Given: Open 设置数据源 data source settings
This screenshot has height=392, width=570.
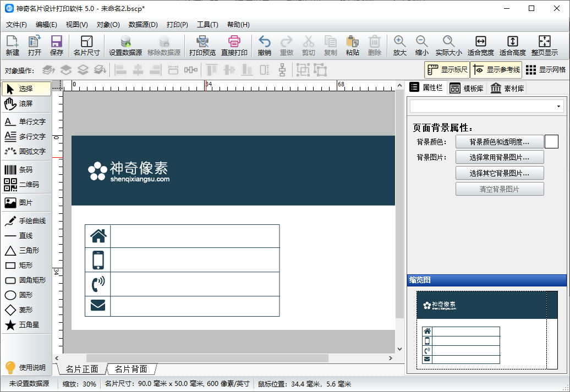Looking at the screenshot, I should (125, 46).
